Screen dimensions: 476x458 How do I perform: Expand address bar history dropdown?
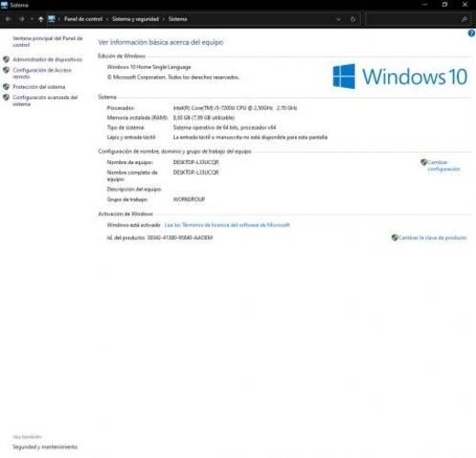click(339, 19)
